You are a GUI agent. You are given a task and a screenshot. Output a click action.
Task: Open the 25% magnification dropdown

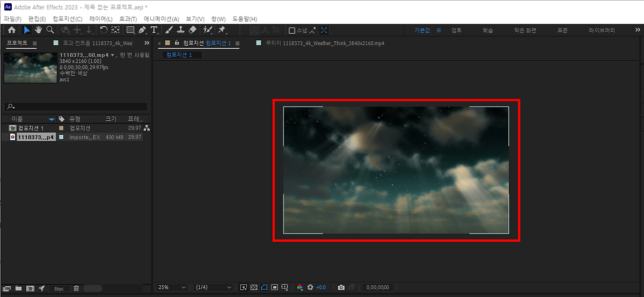point(172,287)
